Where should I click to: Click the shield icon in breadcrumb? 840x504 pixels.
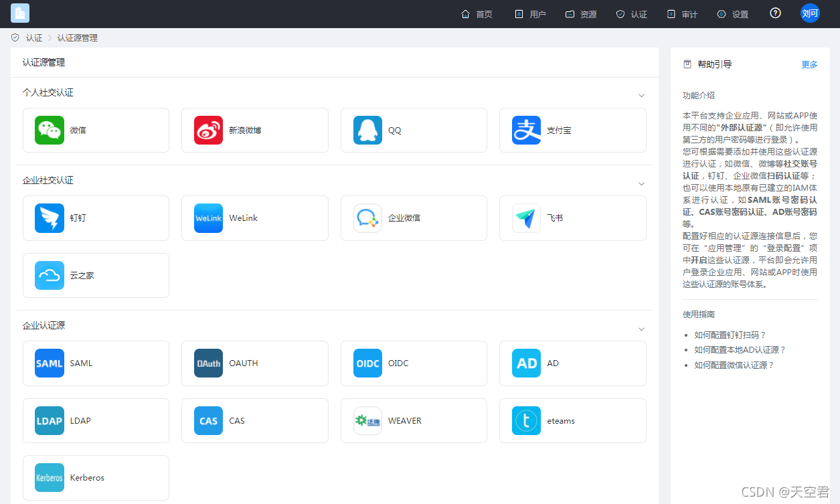15,38
